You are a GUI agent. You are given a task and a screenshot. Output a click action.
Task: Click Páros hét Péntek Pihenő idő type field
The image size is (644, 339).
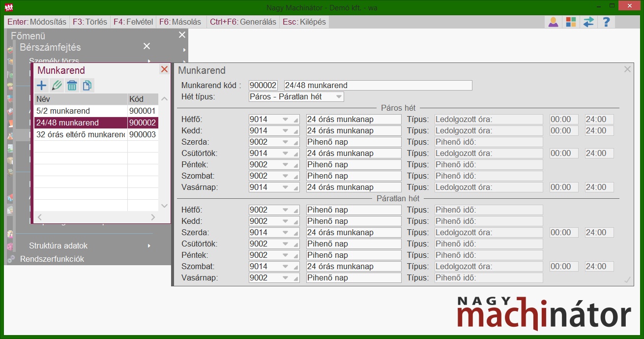[489, 165]
